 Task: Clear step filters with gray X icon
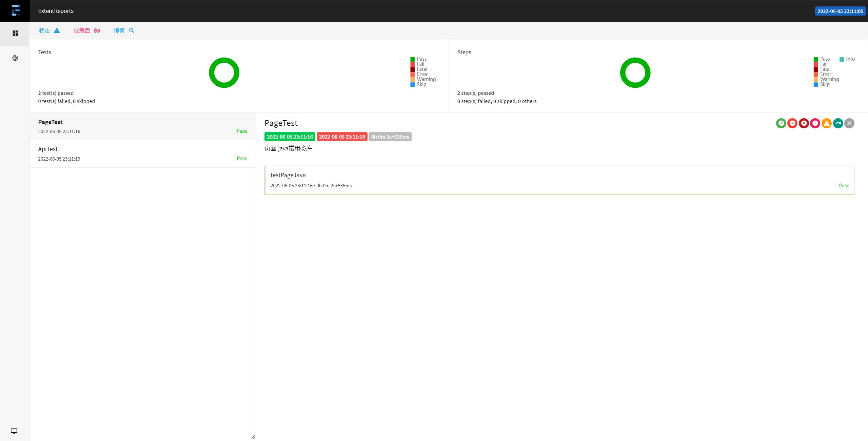pyautogui.click(x=849, y=123)
